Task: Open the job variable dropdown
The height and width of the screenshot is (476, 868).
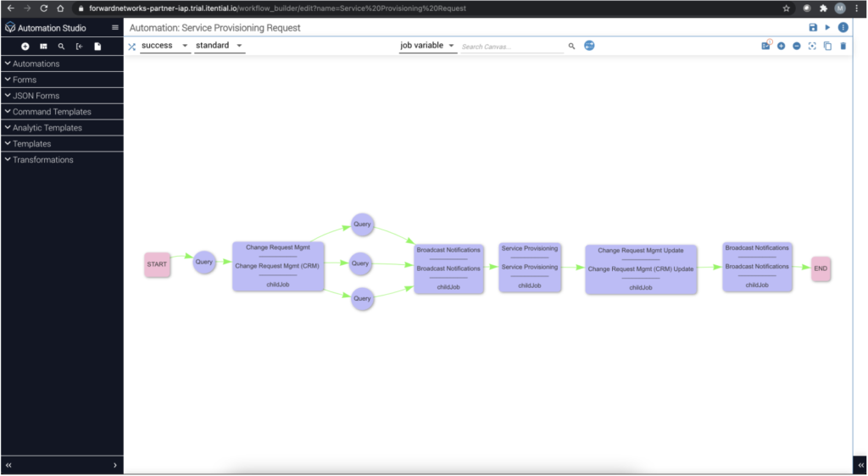Action: pos(427,46)
